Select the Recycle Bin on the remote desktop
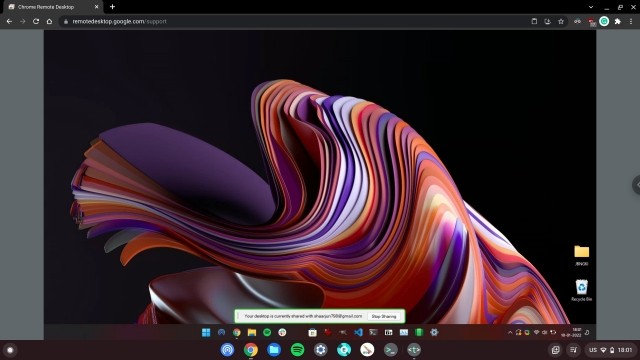 click(x=582, y=290)
